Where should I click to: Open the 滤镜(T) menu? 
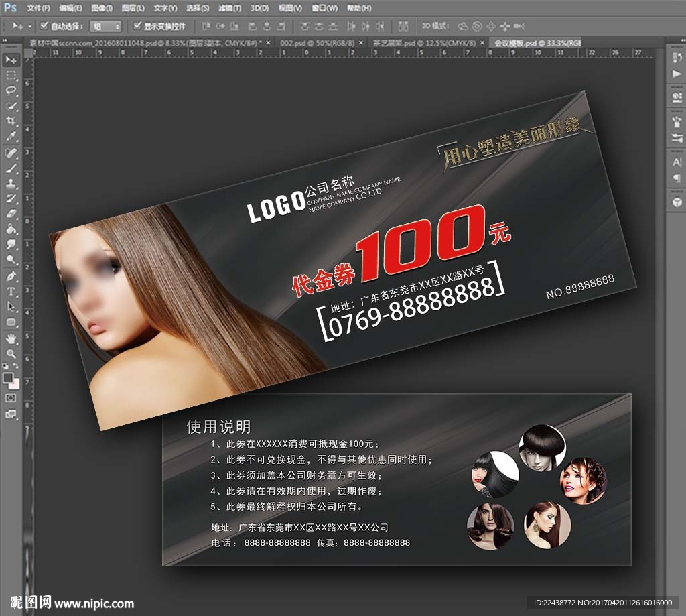[230, 8]
